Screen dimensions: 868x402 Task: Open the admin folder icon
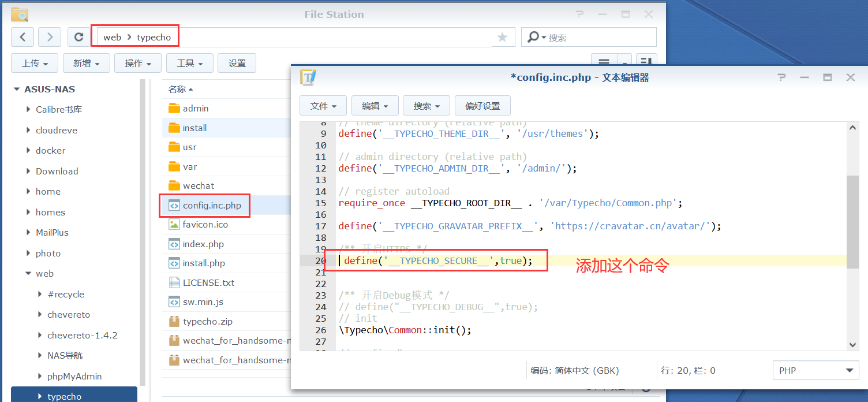coord(174,109)
